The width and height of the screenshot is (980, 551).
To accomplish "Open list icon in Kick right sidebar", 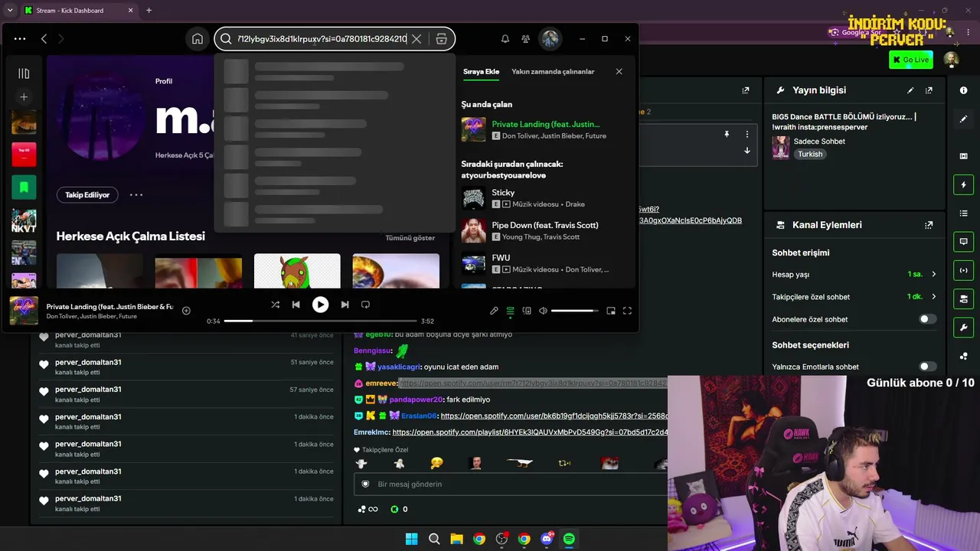I will 963,214.
